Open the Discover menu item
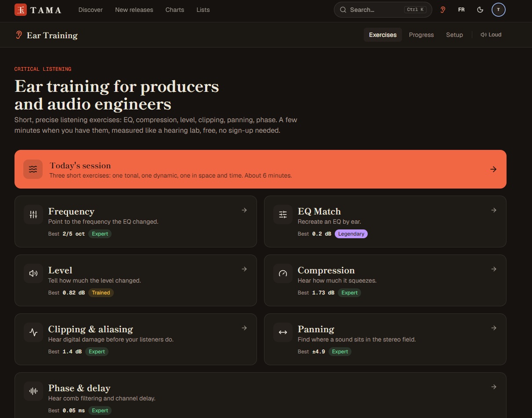This screenshot has width=532, height=418. point(90,10)
